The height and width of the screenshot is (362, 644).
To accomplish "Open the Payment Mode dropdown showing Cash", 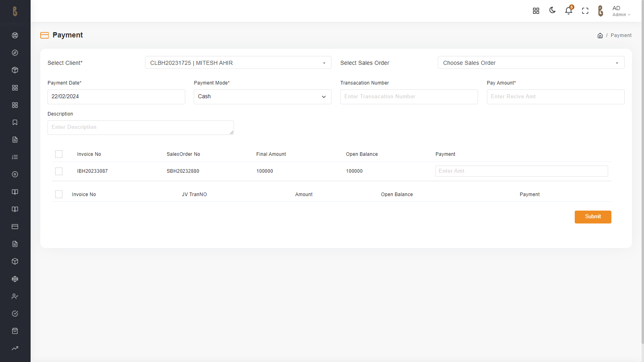I will tap(263, 97).
